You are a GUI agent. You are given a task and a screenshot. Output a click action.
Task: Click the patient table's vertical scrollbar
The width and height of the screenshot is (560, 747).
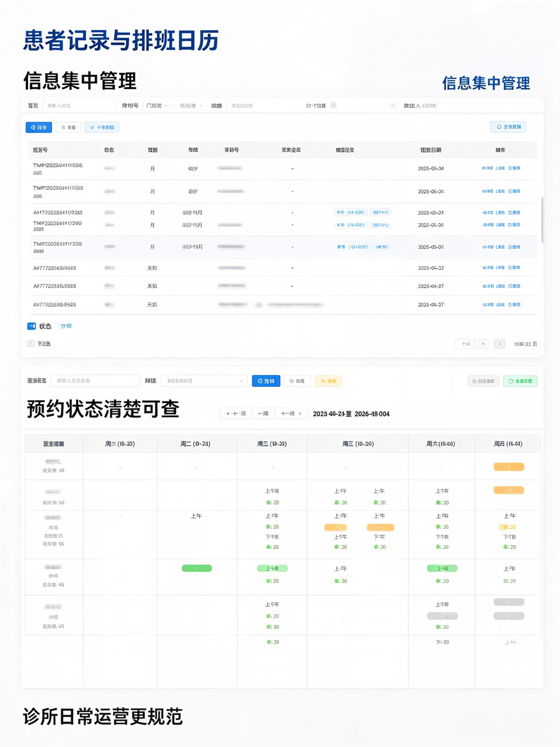(542, 220)
